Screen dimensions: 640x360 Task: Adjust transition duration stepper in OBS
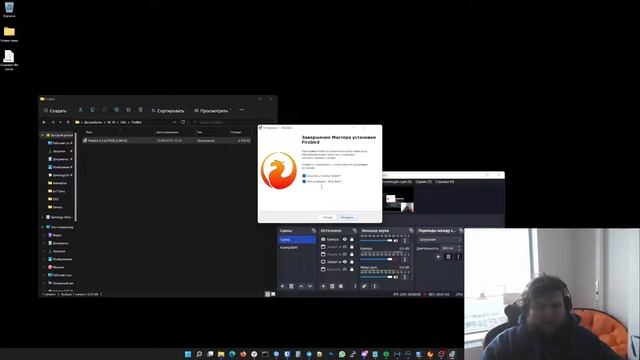click(x=460, y=248)
